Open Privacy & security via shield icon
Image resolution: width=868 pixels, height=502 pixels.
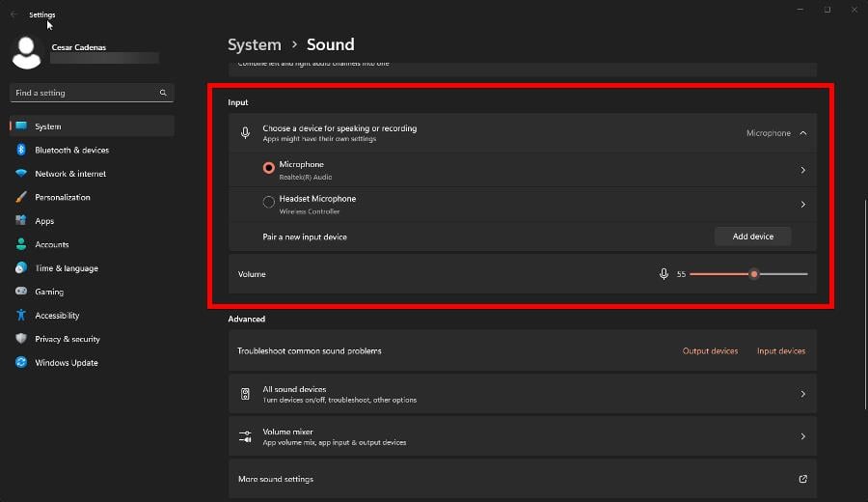tap(21, 339)
